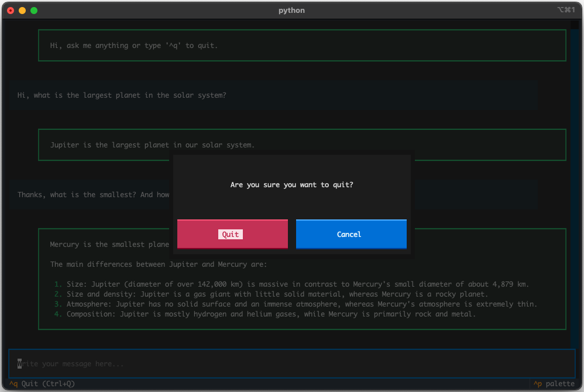Confirm quitting with the red Quit button
Image resolution: width=584 pixels, height=392 pixels.
click(x=232, y=234)
